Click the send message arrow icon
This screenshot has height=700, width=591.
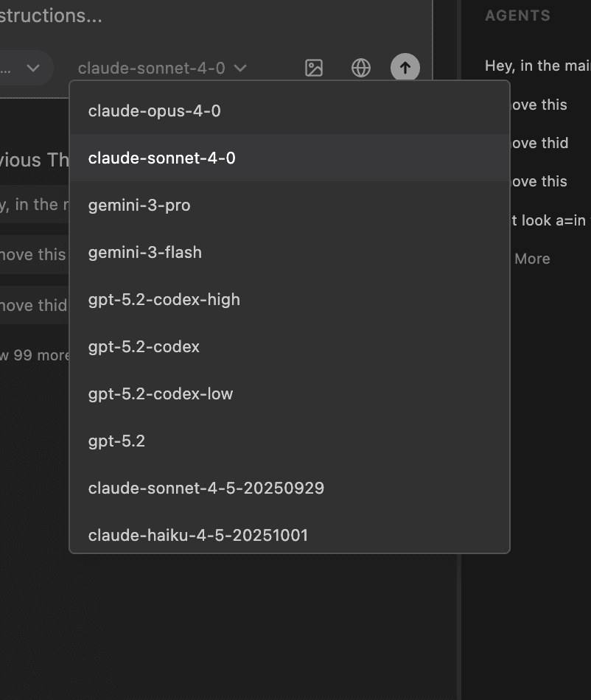pyautogui.click(x=405, y=68)
